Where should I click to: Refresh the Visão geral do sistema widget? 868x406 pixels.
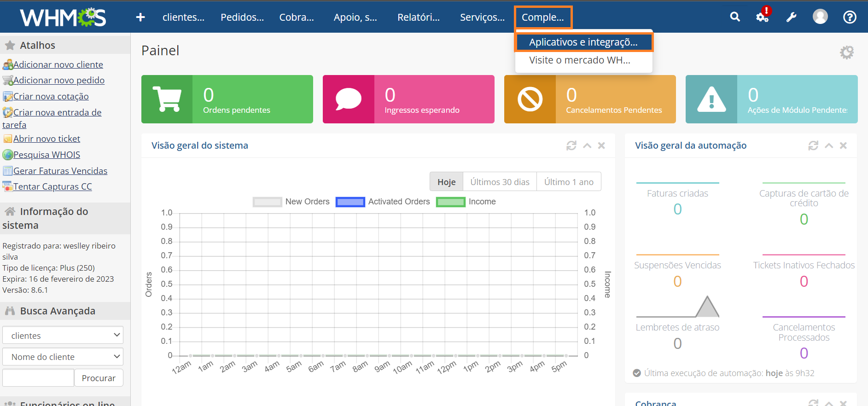click(x=571, y=145)
